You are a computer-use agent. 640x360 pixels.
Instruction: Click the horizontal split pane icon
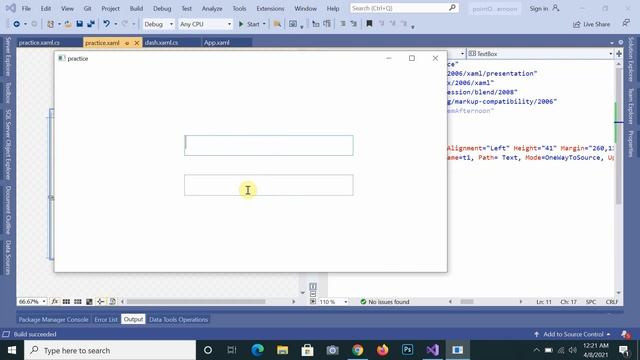tap(313, 294)
